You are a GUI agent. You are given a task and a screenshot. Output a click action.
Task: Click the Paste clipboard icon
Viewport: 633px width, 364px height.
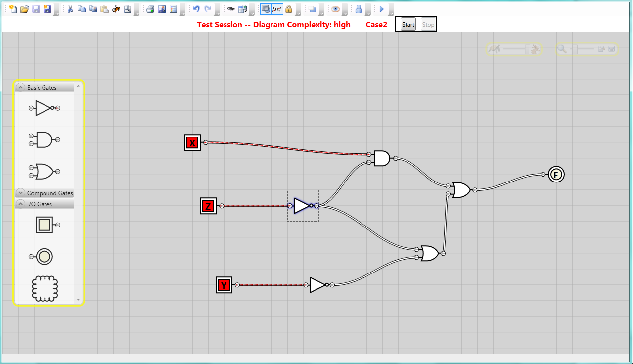click(x=104, y=9)
